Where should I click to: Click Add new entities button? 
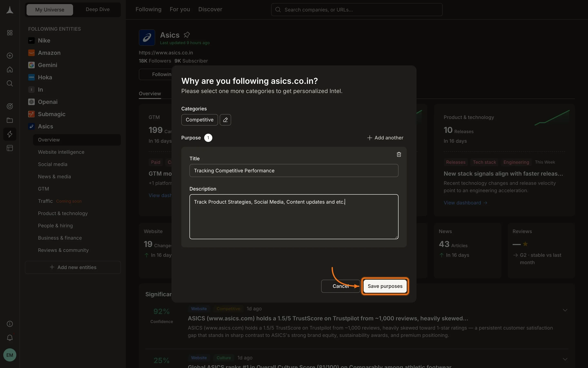[x=73, y=267]
